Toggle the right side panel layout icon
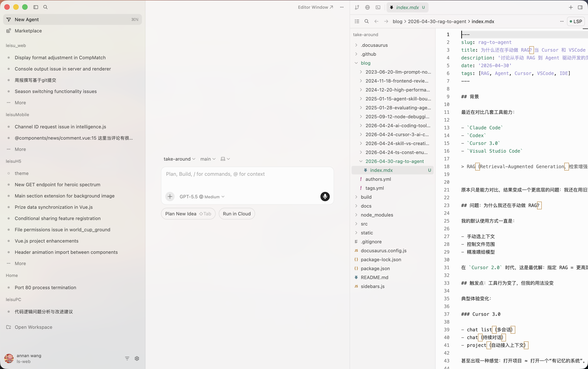This screenshot has width=588, height=369. (x=580, y=7)
